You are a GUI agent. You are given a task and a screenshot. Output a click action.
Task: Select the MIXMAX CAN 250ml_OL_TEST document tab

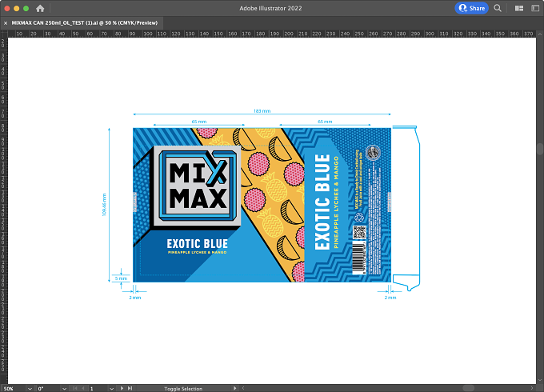click(85, 23)
